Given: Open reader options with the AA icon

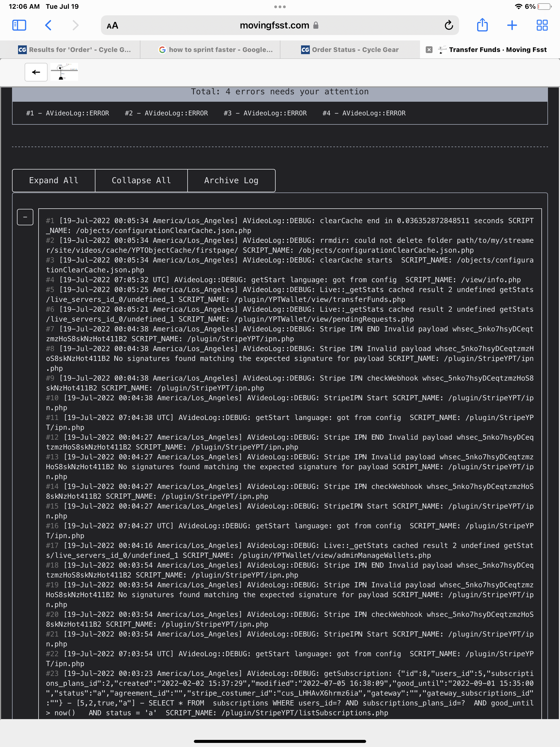Looking at the screenshot, I should pyautogui.click(x=112, y=25).
